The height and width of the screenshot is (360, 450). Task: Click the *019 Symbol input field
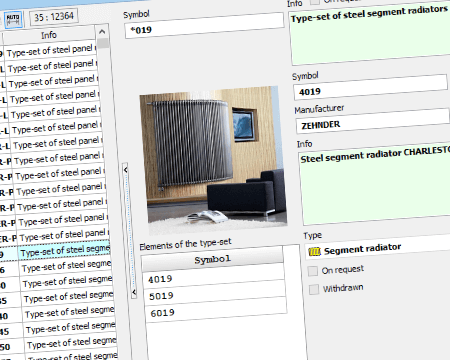pos(204,27)
